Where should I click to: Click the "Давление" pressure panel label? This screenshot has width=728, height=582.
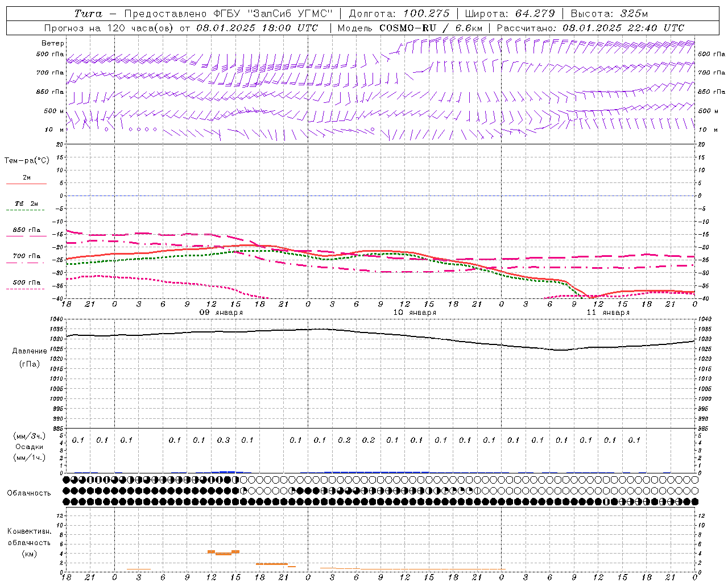click(30, 351)
